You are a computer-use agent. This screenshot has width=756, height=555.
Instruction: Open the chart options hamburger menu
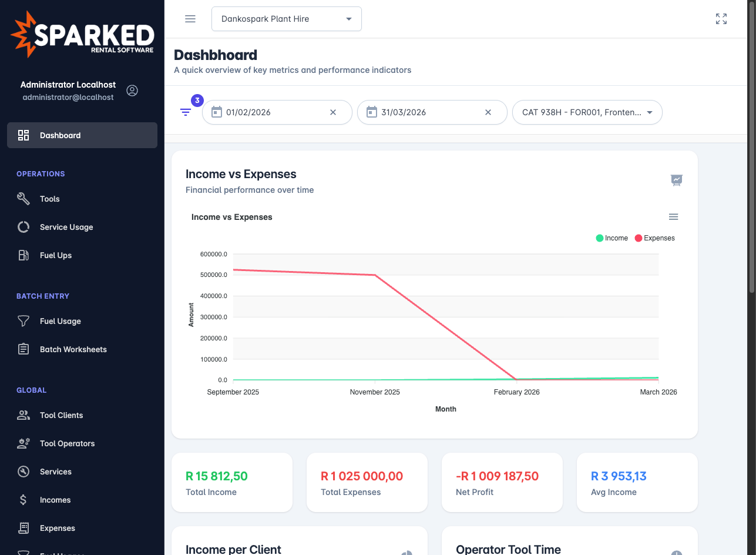click(673, 216)
